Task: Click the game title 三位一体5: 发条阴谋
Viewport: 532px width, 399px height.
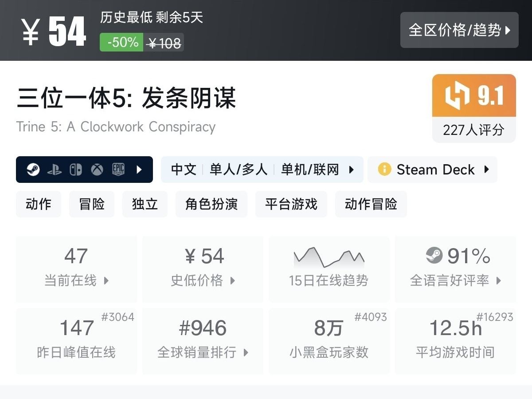Action: (126, 98)
